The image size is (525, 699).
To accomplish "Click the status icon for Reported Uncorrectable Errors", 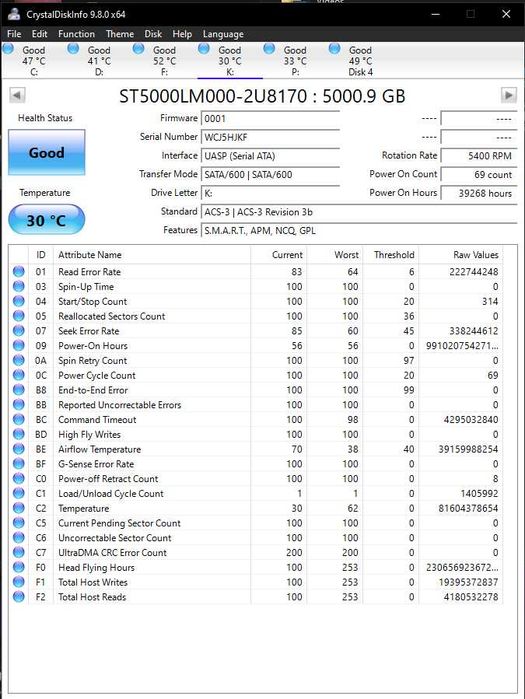I will pyautogui.click(x=19, y=404).
